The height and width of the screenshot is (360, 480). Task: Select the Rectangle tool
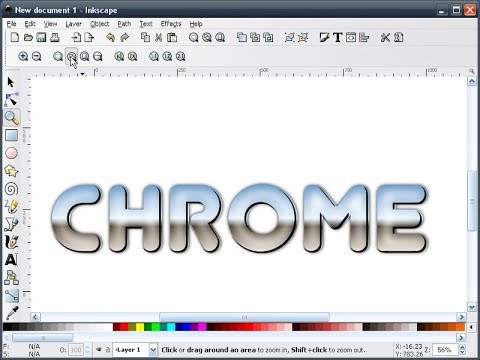pyautogui.click(x=11, y=135)
